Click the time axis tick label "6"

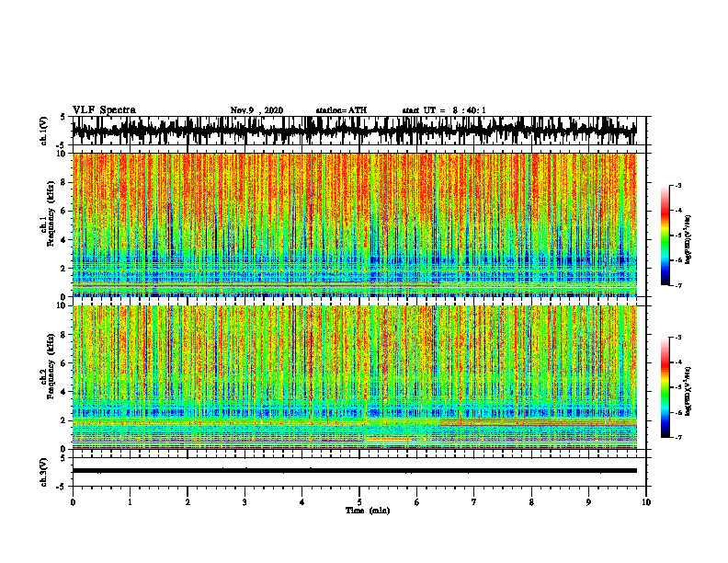click(417, 502)
